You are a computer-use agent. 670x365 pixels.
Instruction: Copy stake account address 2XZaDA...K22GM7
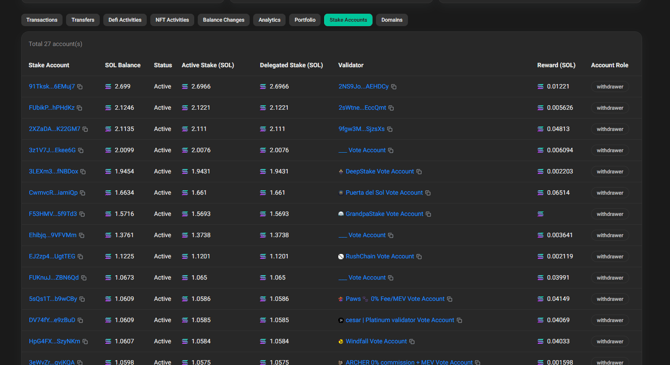pyautogui.click(x=85, y=129)
